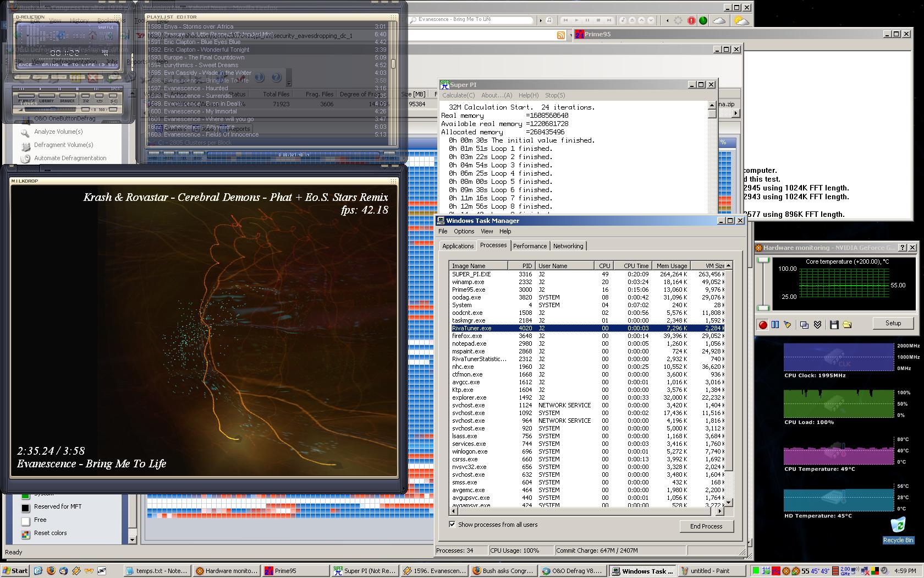Click the Reset colors icon
Viewport: 924px width, 578px height.
pyautogui.click(x=25, y=533)
